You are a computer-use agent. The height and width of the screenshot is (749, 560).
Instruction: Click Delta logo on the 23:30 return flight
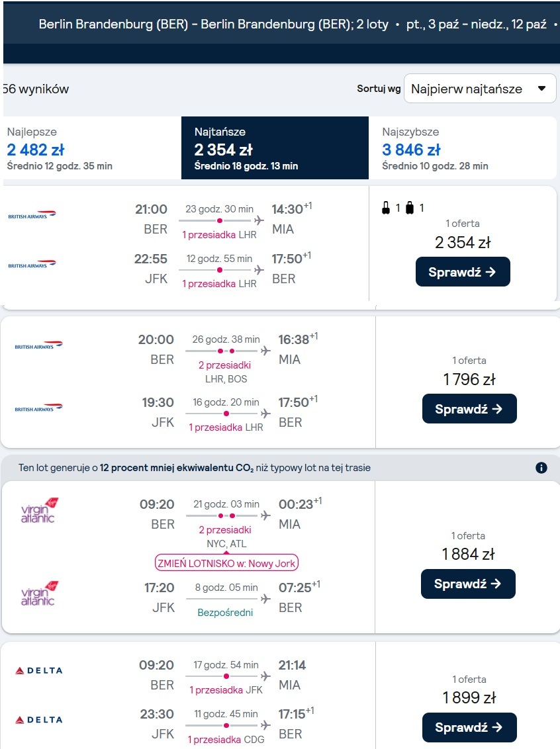[x=38, y=719]
